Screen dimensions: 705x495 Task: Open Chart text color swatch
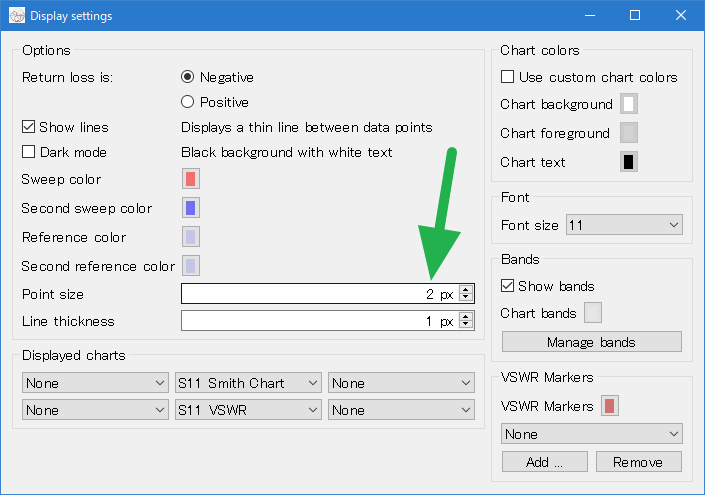(629, 162)
